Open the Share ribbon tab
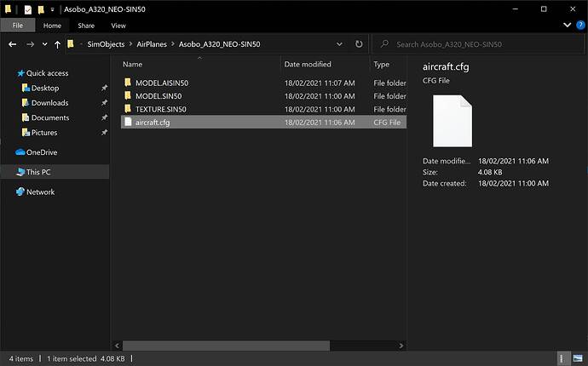Image resolution: width=588 pixels, height=366 pixels. pyautogui.click(x=86, y=26)
